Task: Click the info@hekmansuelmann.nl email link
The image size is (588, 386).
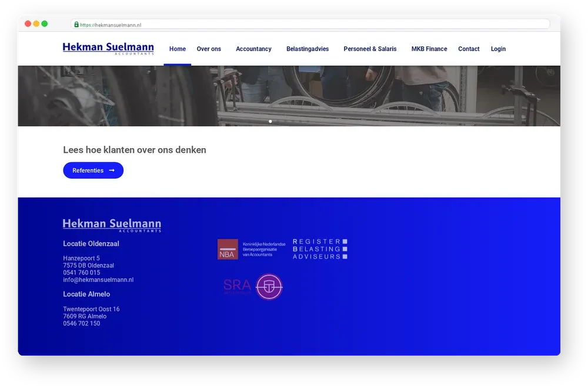Action: [98, 280]
